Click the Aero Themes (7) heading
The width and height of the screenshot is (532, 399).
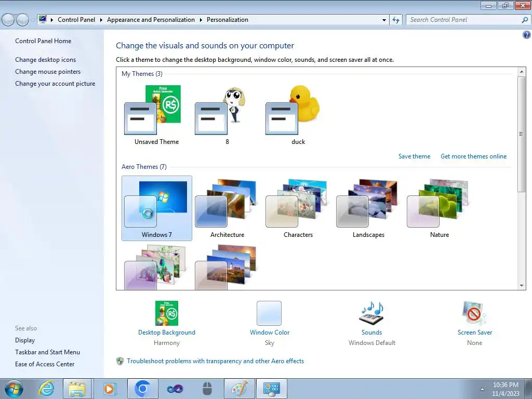pyautogui.click(x=144, y=167)
